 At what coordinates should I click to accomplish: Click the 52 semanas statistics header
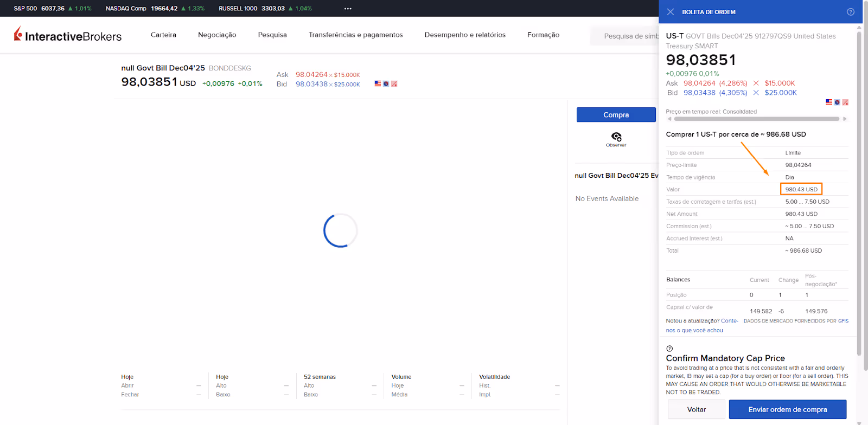pos(320,377)
